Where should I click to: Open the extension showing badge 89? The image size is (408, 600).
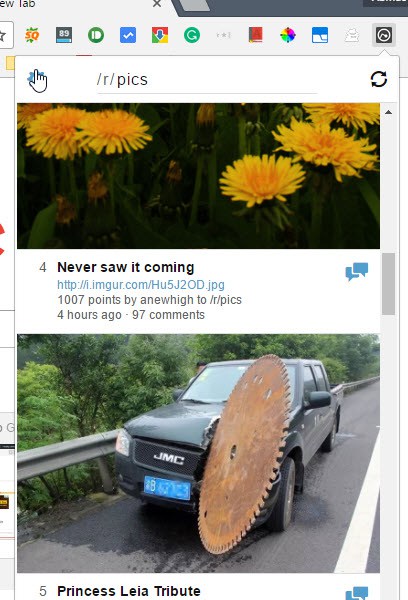[x=64, y=35]
